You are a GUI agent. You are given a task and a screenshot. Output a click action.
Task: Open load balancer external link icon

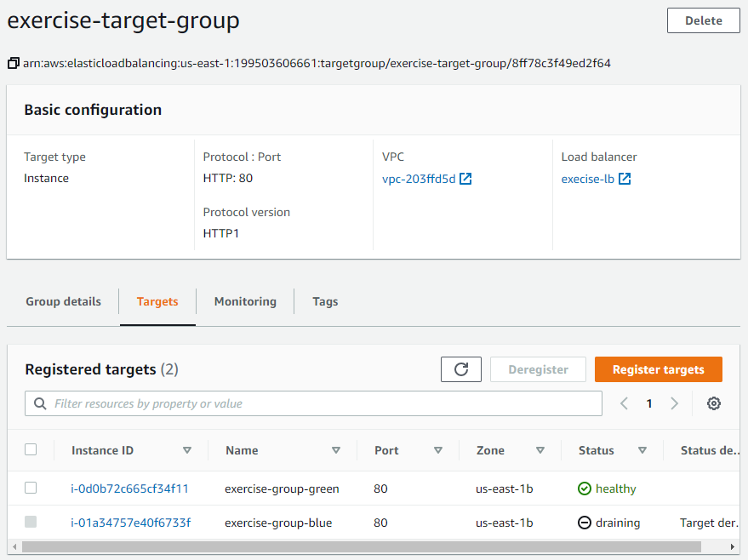(x=625, y=179)
